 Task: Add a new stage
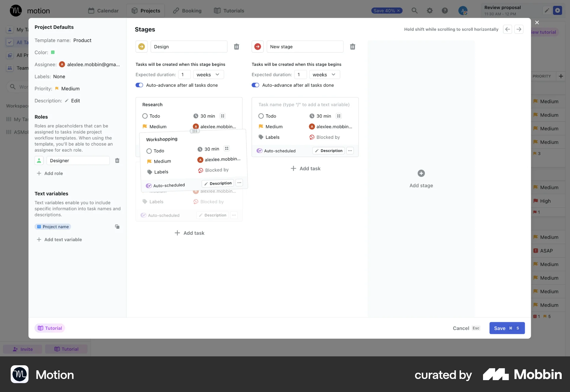point(421,173)
